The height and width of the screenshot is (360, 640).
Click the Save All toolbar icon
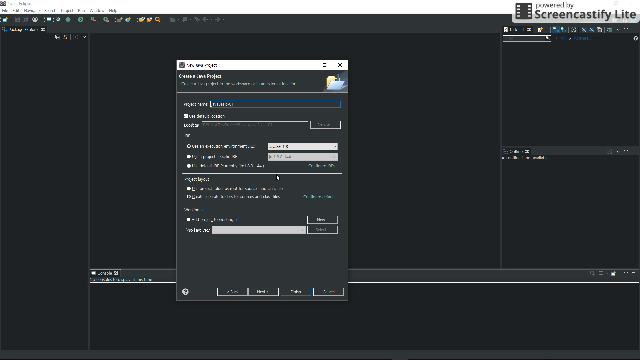pos(26,20)
